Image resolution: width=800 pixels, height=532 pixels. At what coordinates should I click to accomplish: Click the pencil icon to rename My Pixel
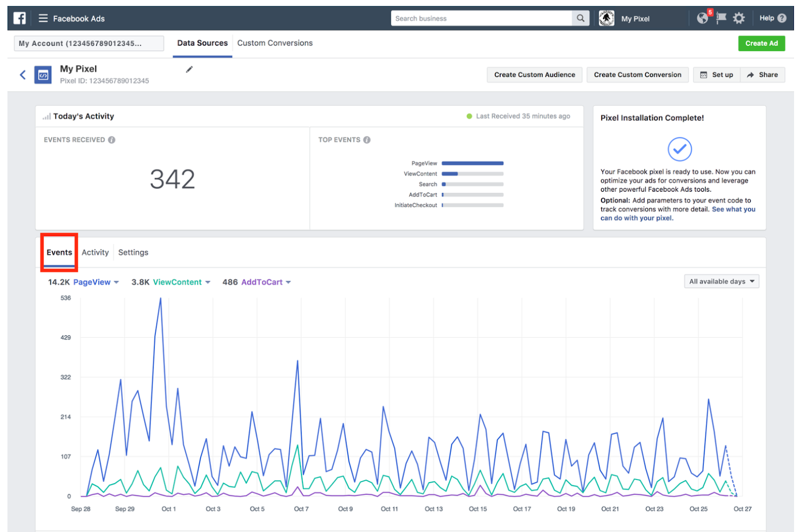click(189, 69)
